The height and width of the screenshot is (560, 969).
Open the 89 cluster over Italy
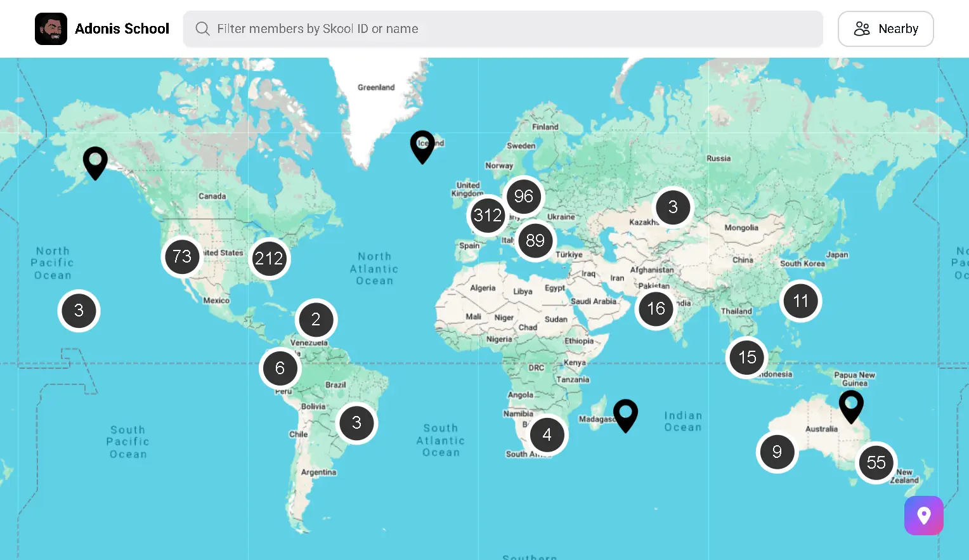coord(535,240)
